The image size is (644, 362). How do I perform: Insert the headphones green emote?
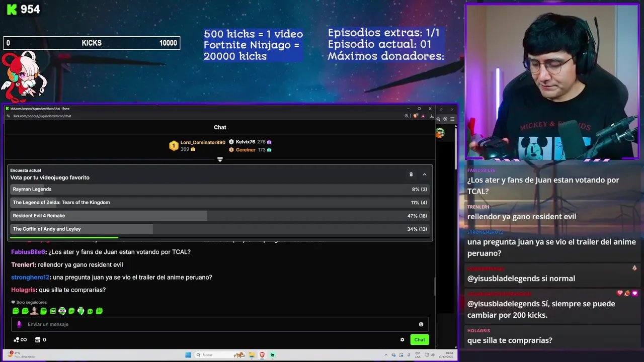tap(80, 311)
